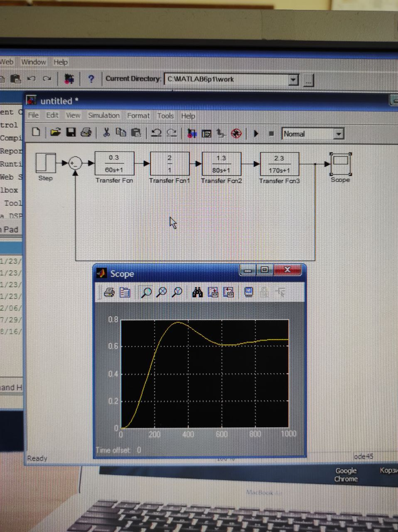The height and width of the screenshot is (532, 398).
Task: Open the Simulation menu
Action: [x=104, y=116]
